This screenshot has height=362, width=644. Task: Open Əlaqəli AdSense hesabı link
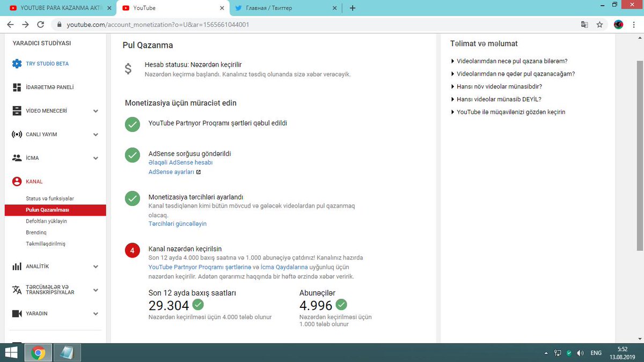(181, 162)
